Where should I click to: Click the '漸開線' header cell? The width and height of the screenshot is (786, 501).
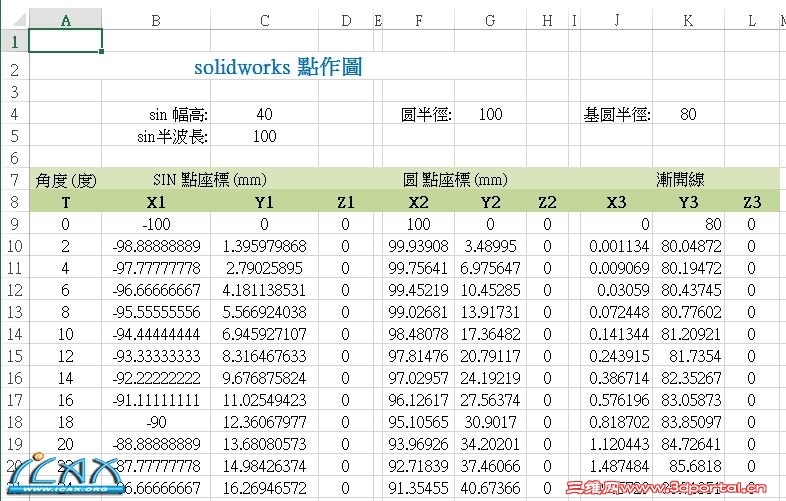click(x=680, y=179)
